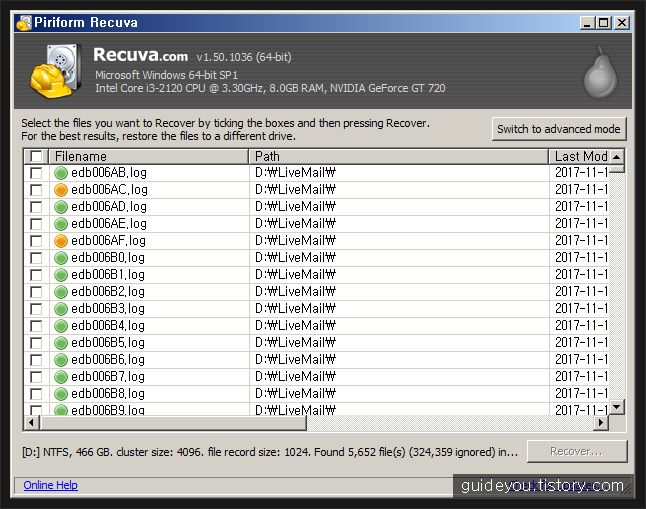Select the edb006B3.log filename
Viewport: 646px width, 509px height.
108,309
